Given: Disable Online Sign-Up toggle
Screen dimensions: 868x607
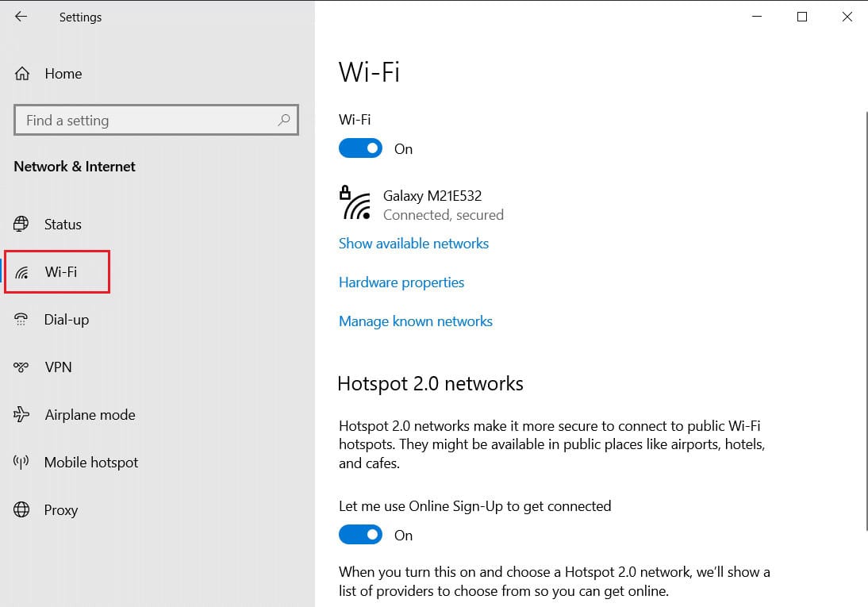Looking at the screenshot, I should (x=360, y=535).
